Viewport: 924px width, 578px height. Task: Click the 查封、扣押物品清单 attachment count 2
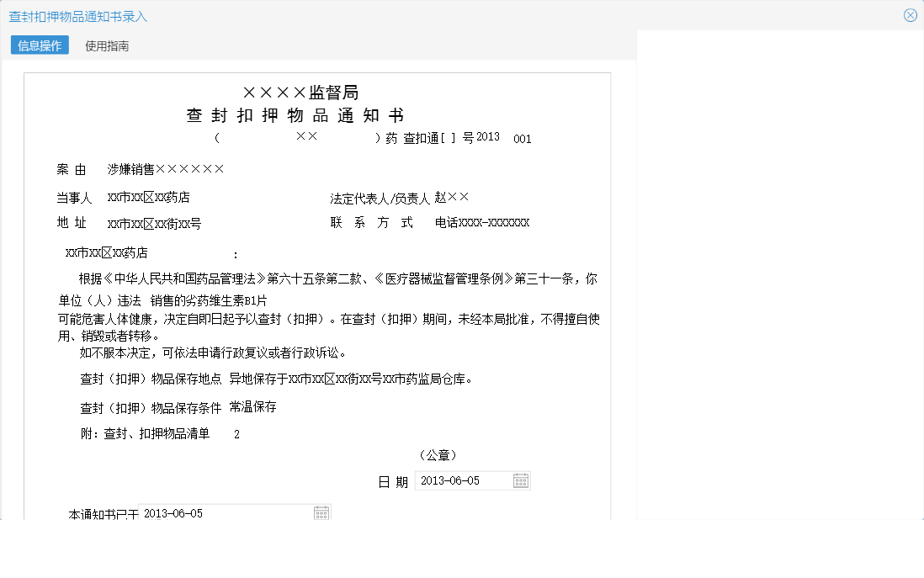tap(236, 433)
